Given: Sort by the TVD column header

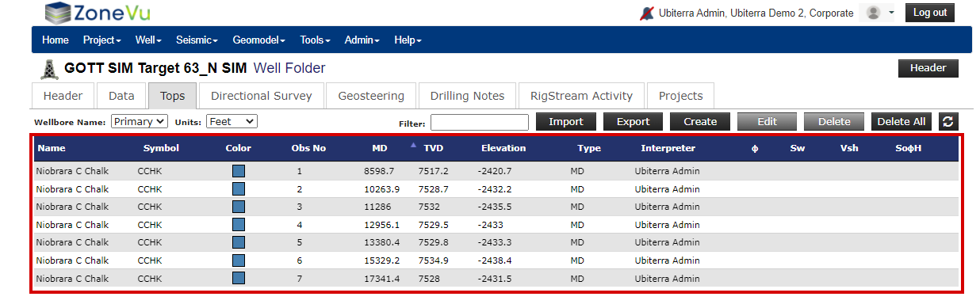Looking at the screenshot, I should (x=434, y=148).
